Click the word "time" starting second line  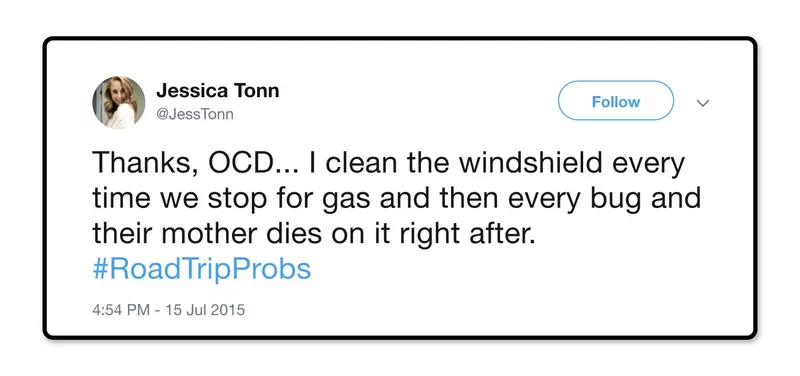pos(121,198)
